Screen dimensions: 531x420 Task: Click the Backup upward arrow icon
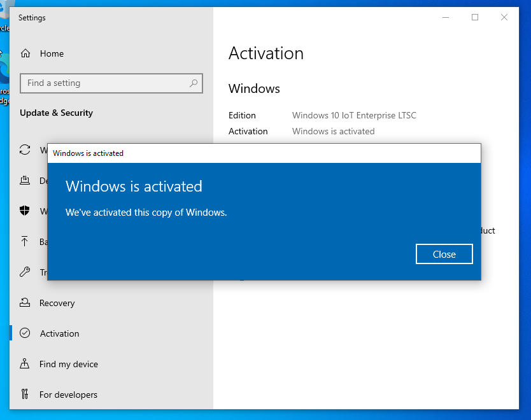click(x=25, y=242)
